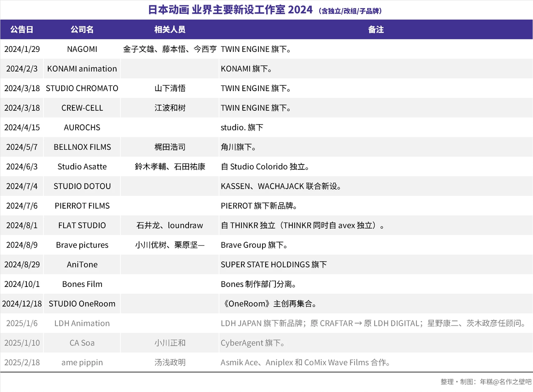This screenshot has height=392, width=533.
Task: Click the credit text '年糕@名作之壁吧'
Action: 505,382
